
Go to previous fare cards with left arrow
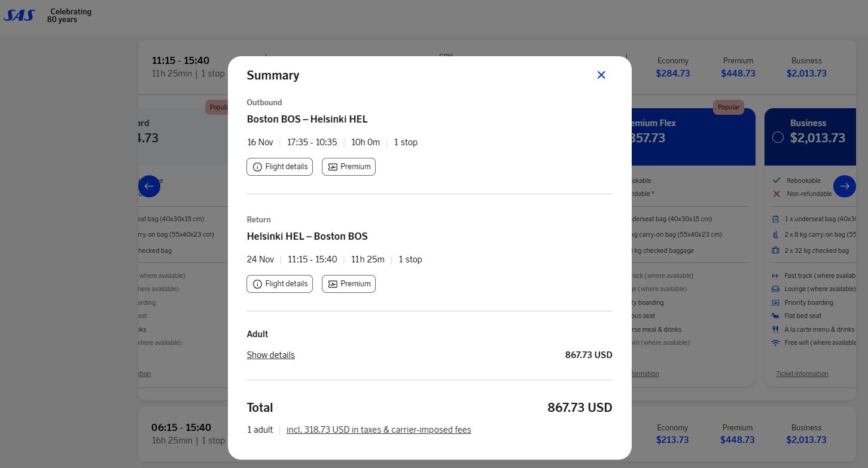pyautogui.click(x=149, y=186)
